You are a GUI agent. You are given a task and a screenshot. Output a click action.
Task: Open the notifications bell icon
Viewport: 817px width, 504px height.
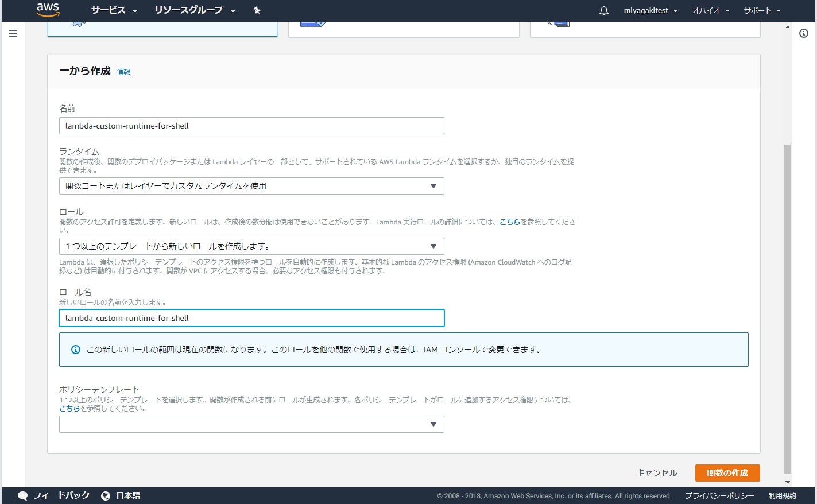click(x=603, y=11)
